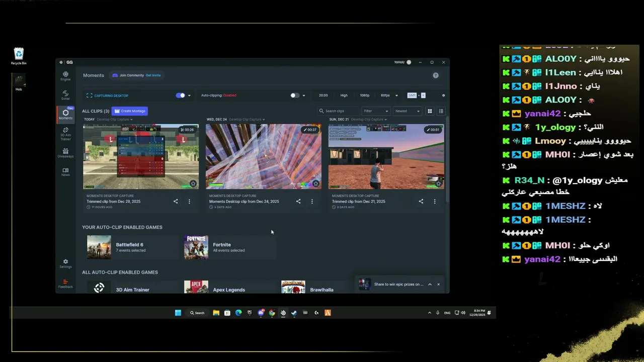The image size is (644, 362).
Task: Open Discord from the taskbar
Action: (x=261, y=313)
